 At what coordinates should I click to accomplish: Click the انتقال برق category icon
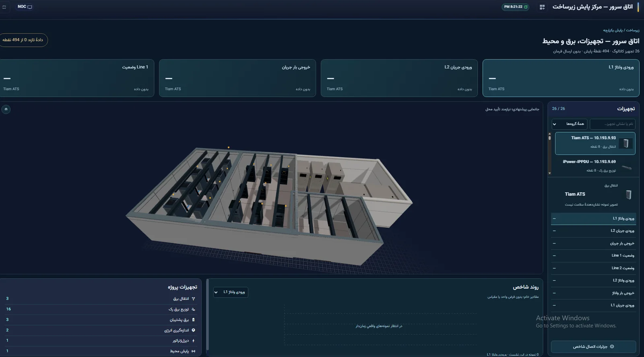[194, 299]
